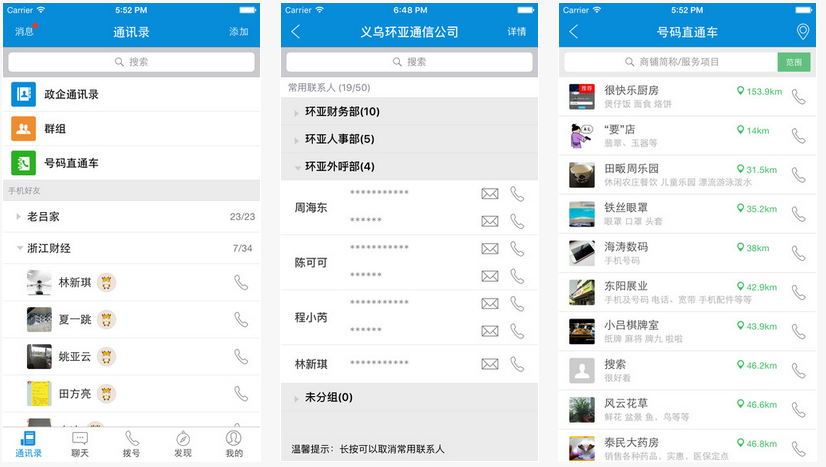Tap the 添加 button in 通讯录 header

tap(238, 32)
